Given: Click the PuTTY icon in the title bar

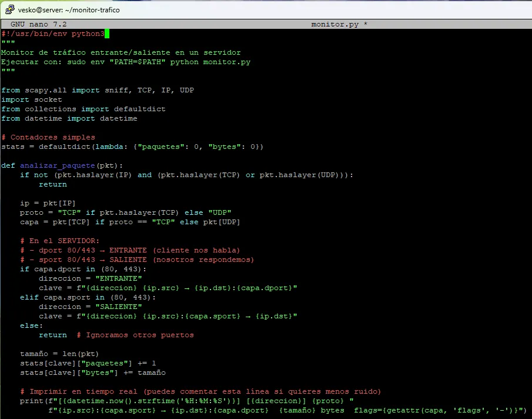Looking at the screenshot, I should coord(10,9).
